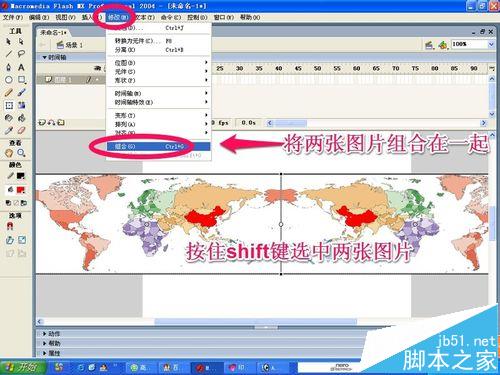Click the stage horizontal scrollbar thumb
Viewport: 500px width, 375px height.
256,321
